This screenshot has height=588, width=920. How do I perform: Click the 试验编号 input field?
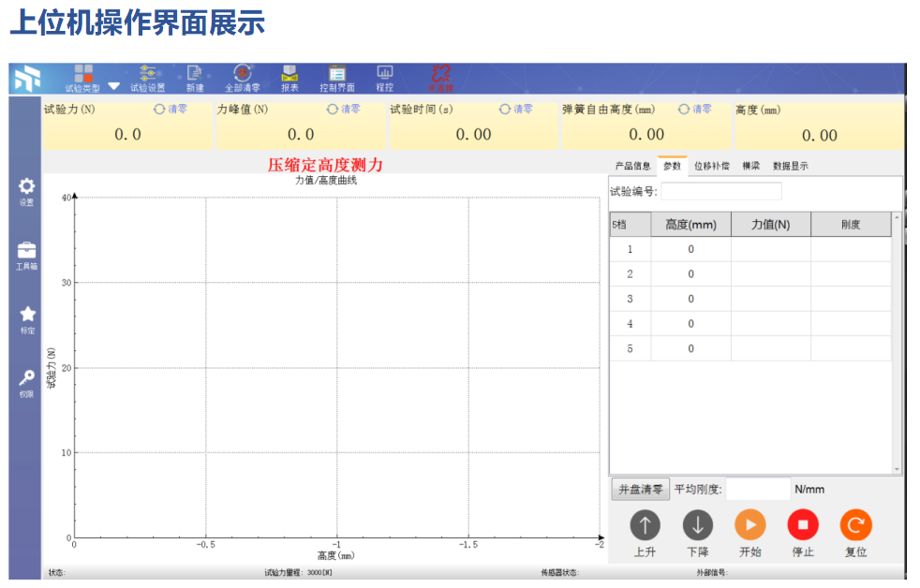720,191
